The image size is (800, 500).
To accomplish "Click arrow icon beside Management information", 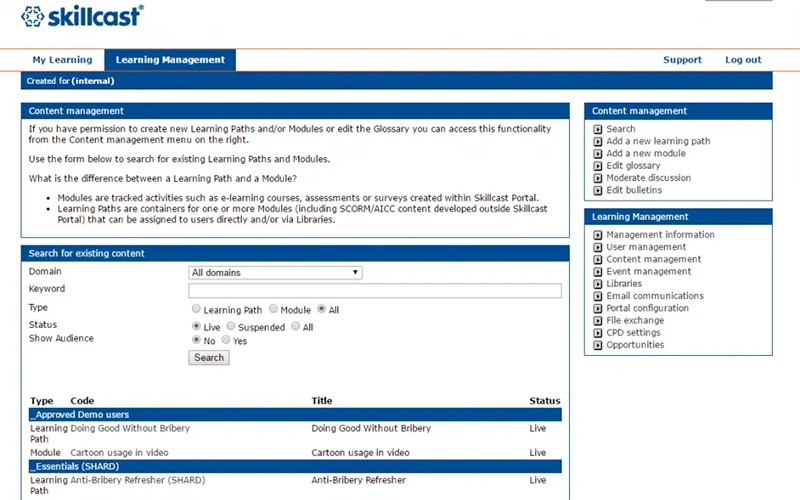I will [x=597, y=235].
